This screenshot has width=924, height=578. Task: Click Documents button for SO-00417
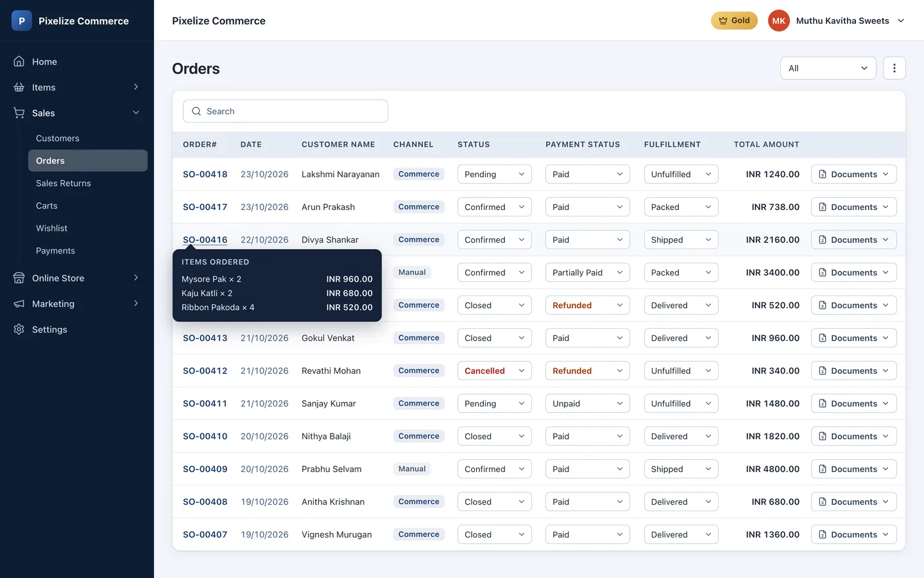pos(854,207)
